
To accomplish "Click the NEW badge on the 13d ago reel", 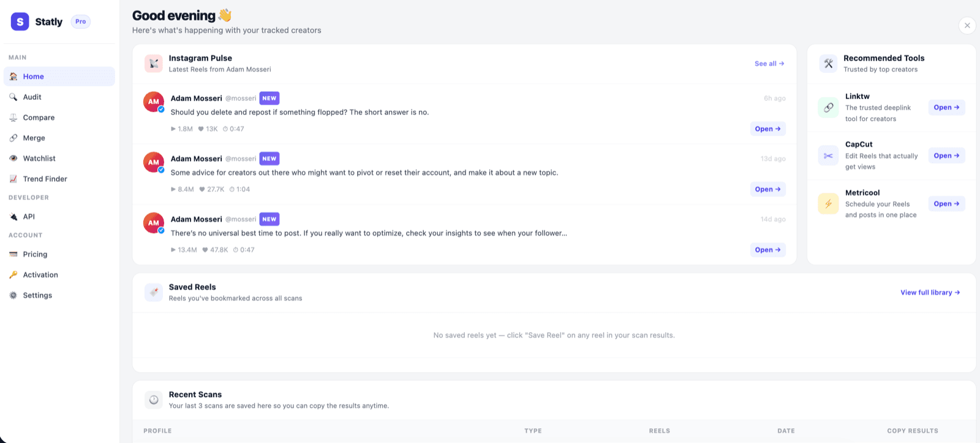I will point(269,158).
